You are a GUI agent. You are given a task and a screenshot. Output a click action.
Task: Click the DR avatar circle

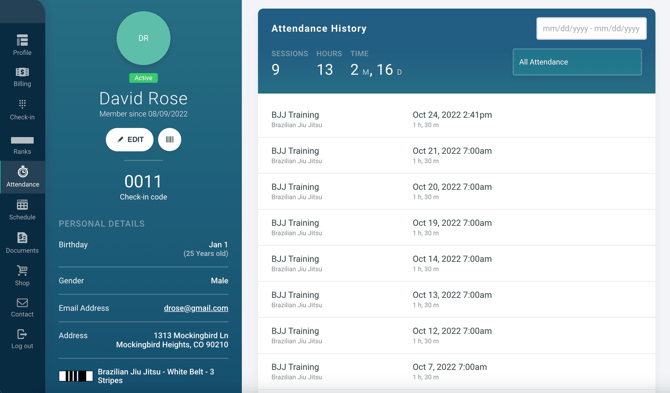pos(144,38)
